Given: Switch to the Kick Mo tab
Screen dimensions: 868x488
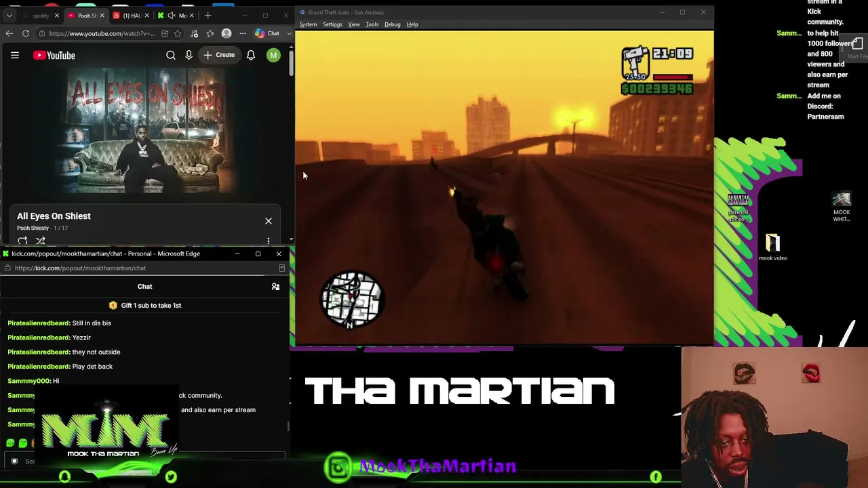Looking at the screenshot, I should [178, 16].
